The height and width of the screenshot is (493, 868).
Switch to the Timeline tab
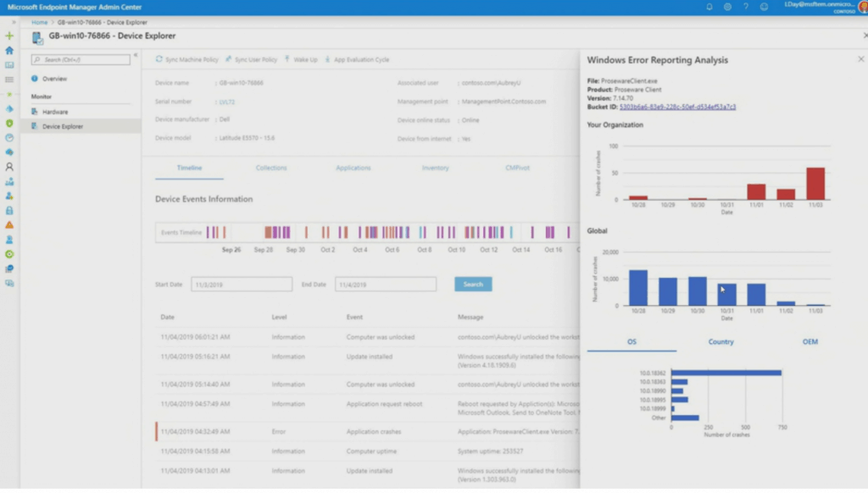[x=189, y=169]
